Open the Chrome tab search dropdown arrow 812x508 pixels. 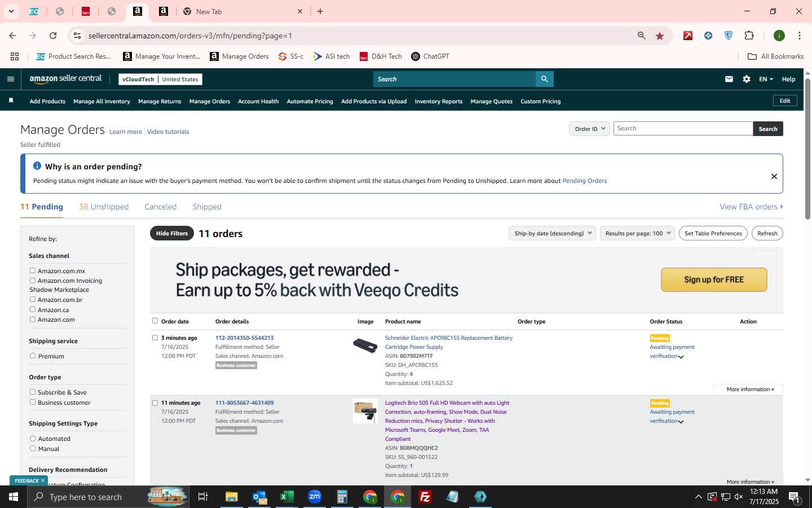(11, 11)
